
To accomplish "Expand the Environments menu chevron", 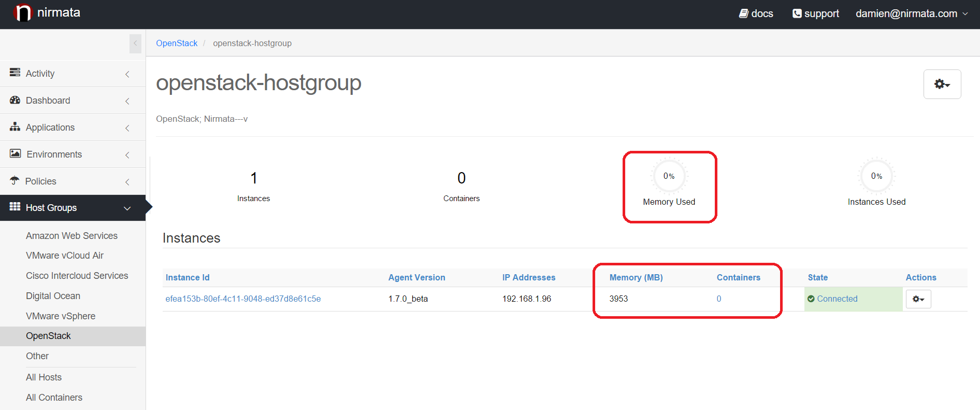I will 127,155.
